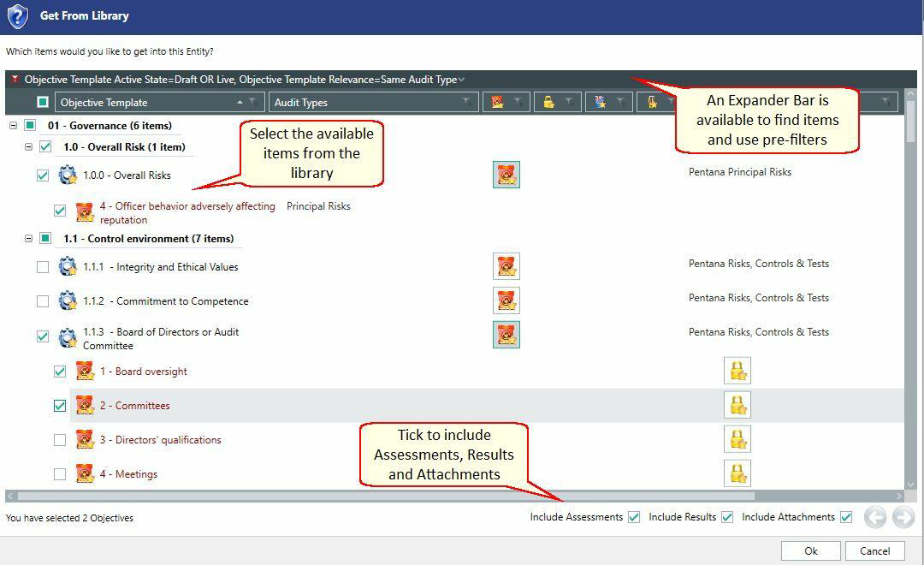Tick checkbox for 3 - Directors' qualifications
The height and width of the screenshot is (565, 924).
60,440
